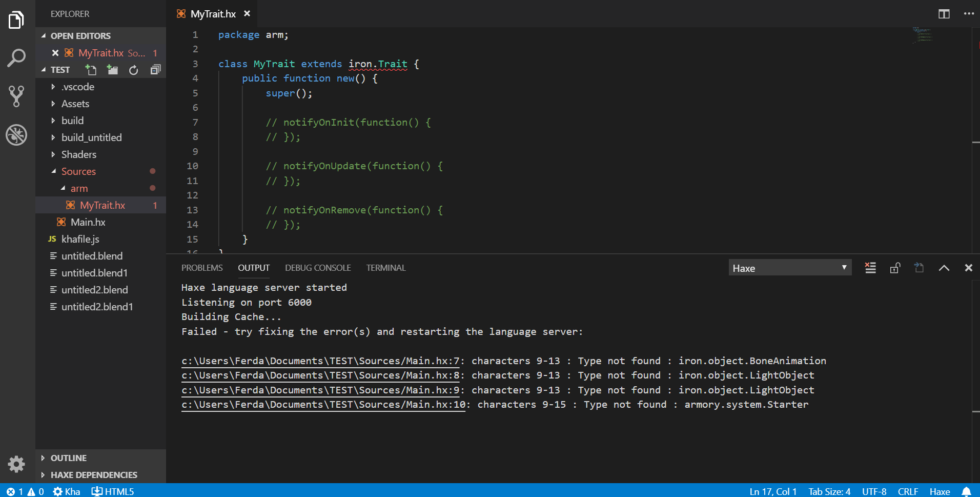Expand the Haxe Dependencies section
This screenshot has height=497, width=980.
[x=100, y=475]
